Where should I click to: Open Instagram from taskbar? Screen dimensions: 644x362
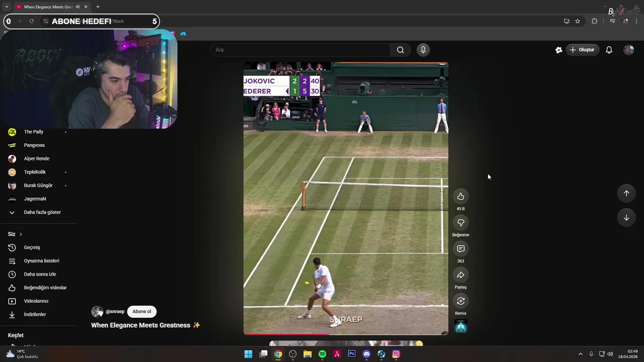tap(396, 354)
